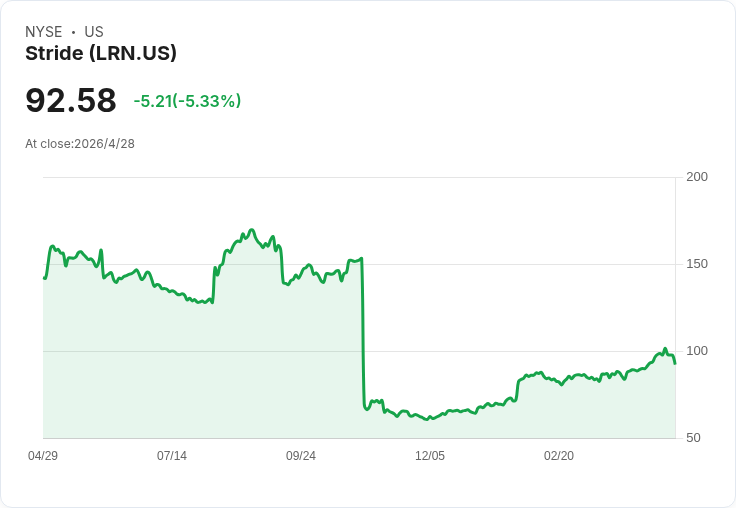This screenshot has height=508, width=736.
Task: Click the US market label
Action: click(94, 32)
